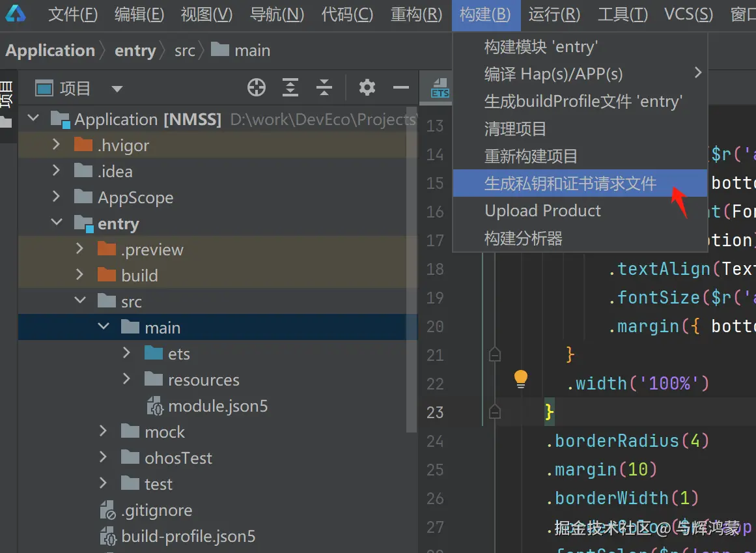Viewport: 756px width, 553px height.
Task: Select 生成私钥和证书请求文件 menu item
Action: click(580, 183)
